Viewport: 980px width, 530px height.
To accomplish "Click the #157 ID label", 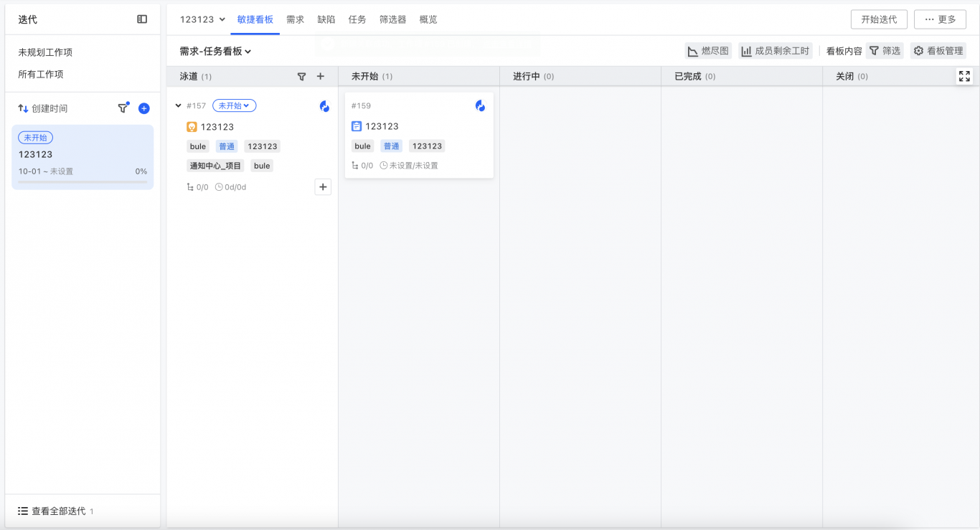I will (x=196, y=106).
